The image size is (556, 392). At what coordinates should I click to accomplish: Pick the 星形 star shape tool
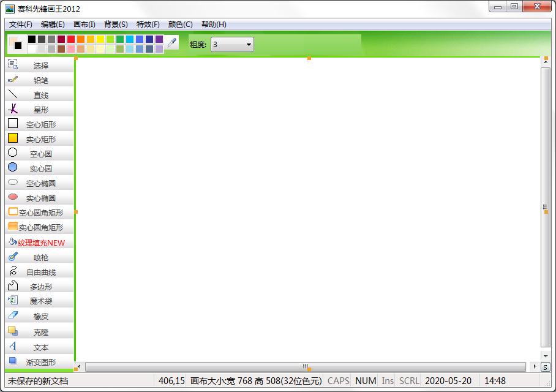39,110
